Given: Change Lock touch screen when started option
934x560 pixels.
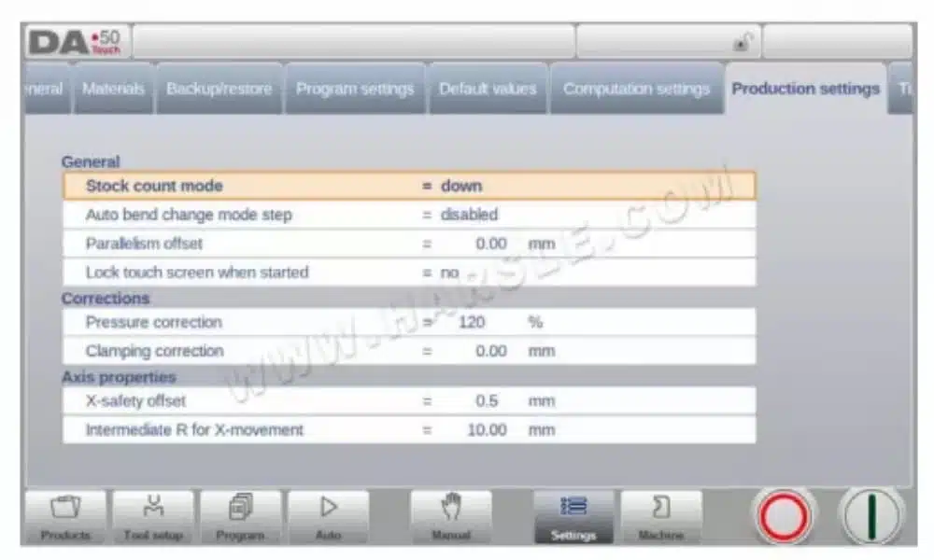Looking at the screenshot, I should click(x=409, y=273).
